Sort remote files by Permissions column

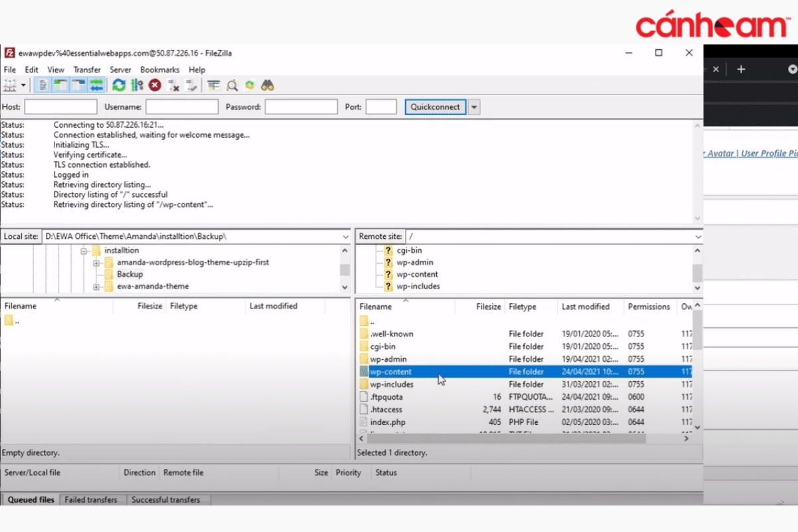(x=649, y=307)
